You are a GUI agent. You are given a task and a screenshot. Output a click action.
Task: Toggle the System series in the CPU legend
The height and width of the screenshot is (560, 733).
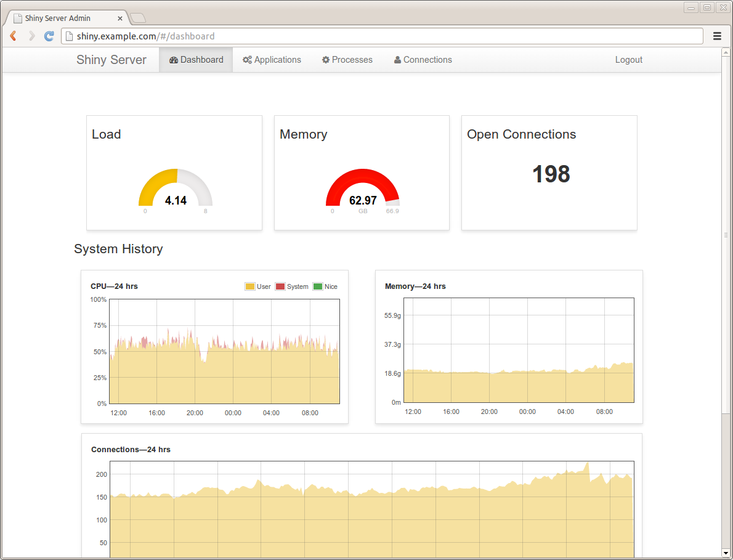click(291, 286)
